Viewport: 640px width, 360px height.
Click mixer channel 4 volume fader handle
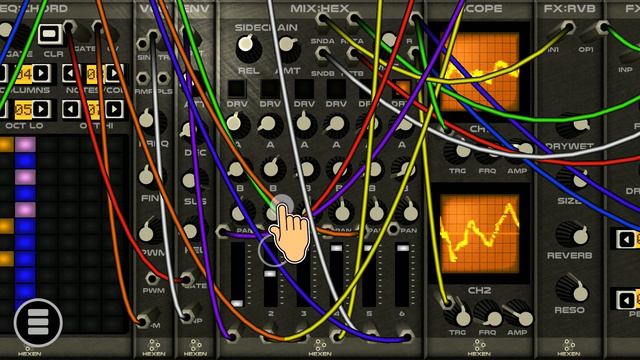pyautogui.click(x=336, y=248)
